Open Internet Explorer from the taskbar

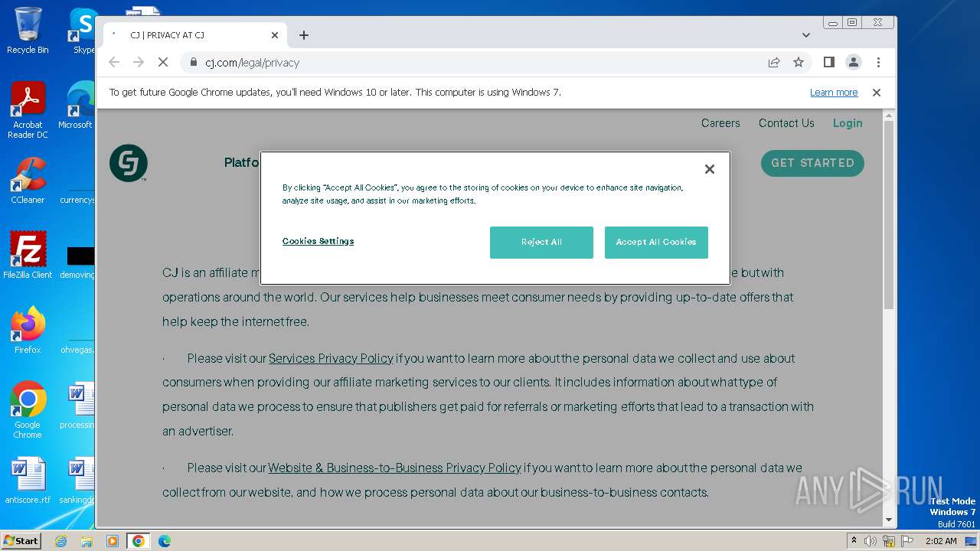(60, 541)
